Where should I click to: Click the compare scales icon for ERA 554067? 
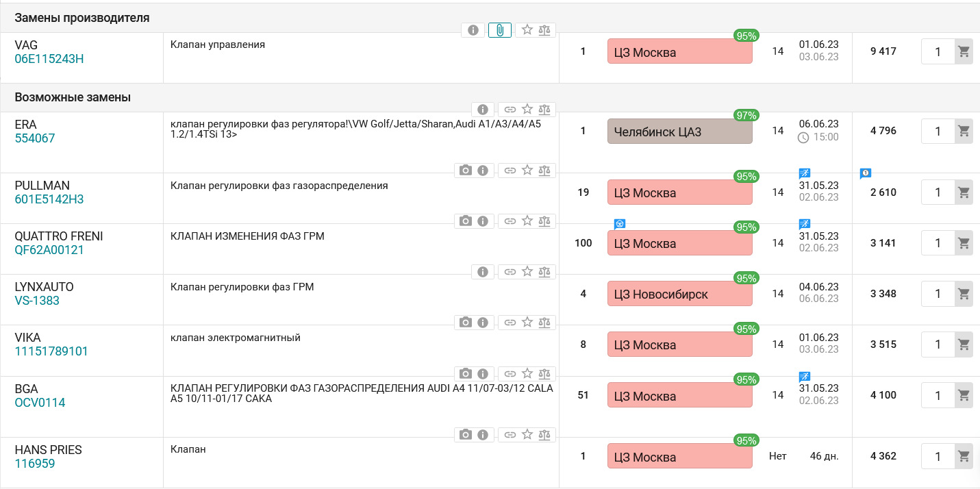click(544, 109)
